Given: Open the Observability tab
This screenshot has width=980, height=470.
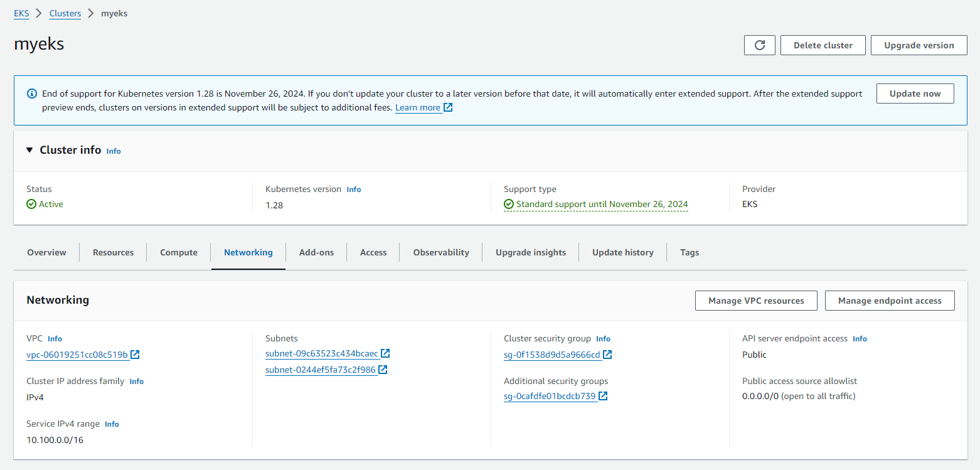Looking at the screenshot, I should pyautogui.click(x=441, y=252).
